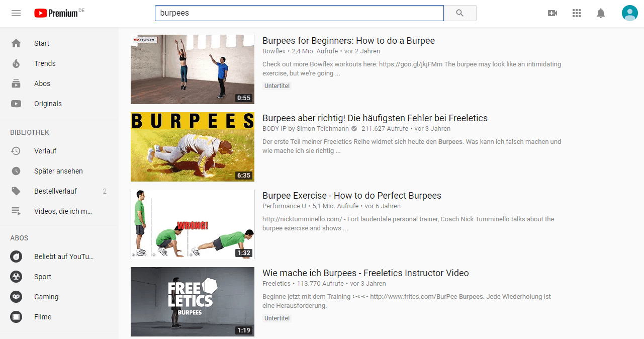Open the account avatar menu
The width and height of the screenshot is (644, 339).
[629, 13]
